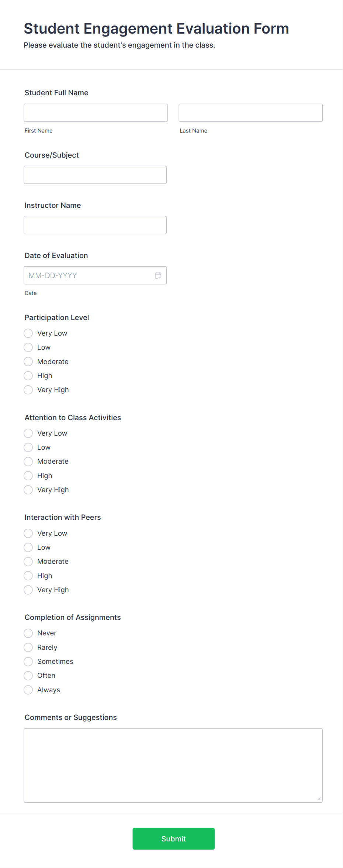Image resolution: width=343 pixels, height=868 pixels.
Task: Open the date picker calendar icon
Action: (x=158, y=275)
